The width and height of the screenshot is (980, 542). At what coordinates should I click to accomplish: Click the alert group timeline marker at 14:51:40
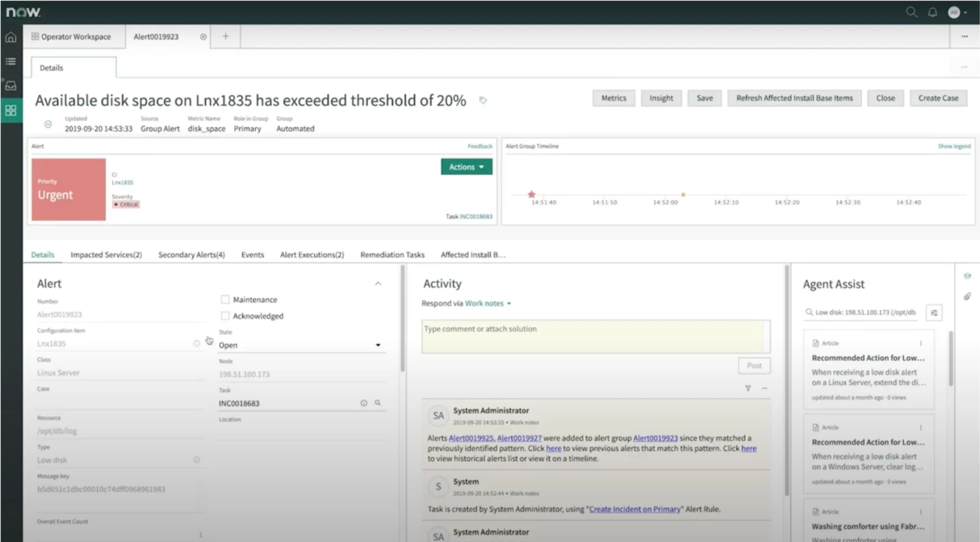[x=532, y=194]
